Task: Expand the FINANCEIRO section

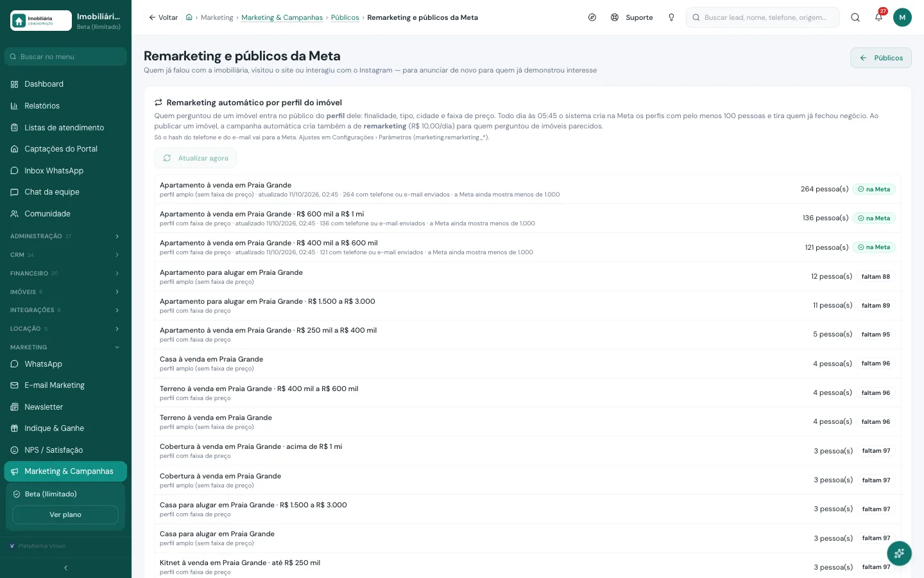Action: [65, 274]
